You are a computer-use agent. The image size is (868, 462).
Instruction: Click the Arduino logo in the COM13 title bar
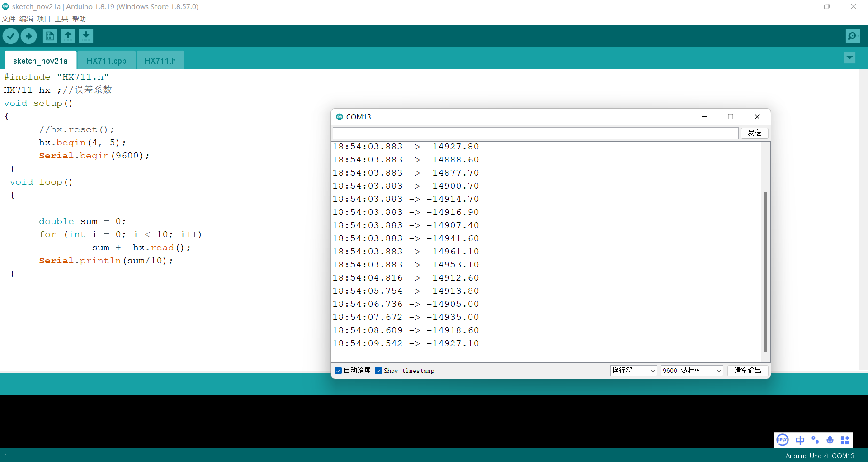tap(340, 117)
